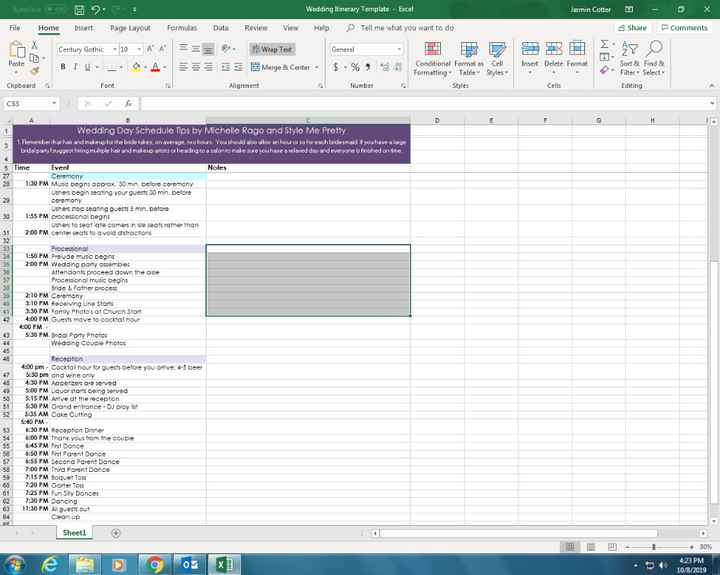Open the font size dropdown

click(139, 49)
